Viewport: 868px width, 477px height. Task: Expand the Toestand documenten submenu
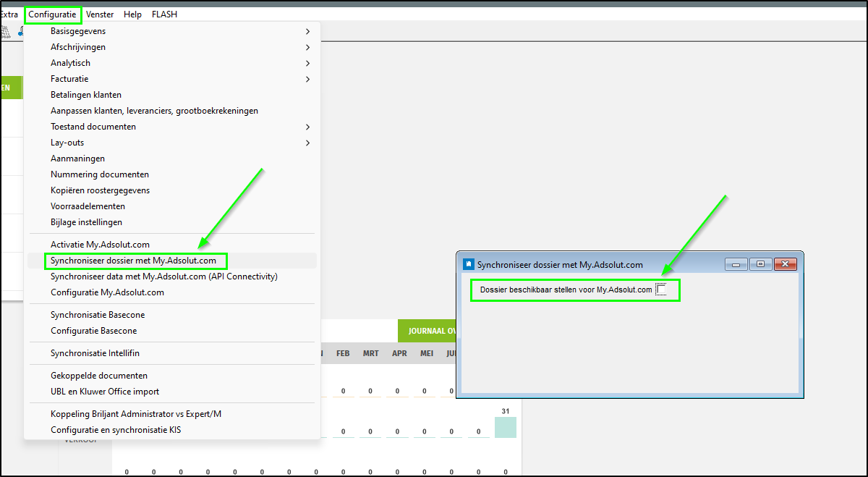pos(93,127)
